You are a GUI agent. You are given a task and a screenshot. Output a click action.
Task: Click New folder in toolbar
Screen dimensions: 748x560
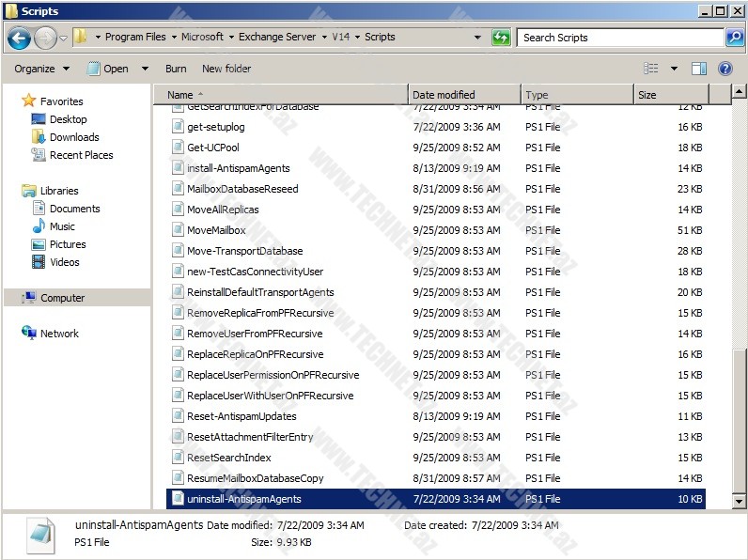(x=226, y=69)
